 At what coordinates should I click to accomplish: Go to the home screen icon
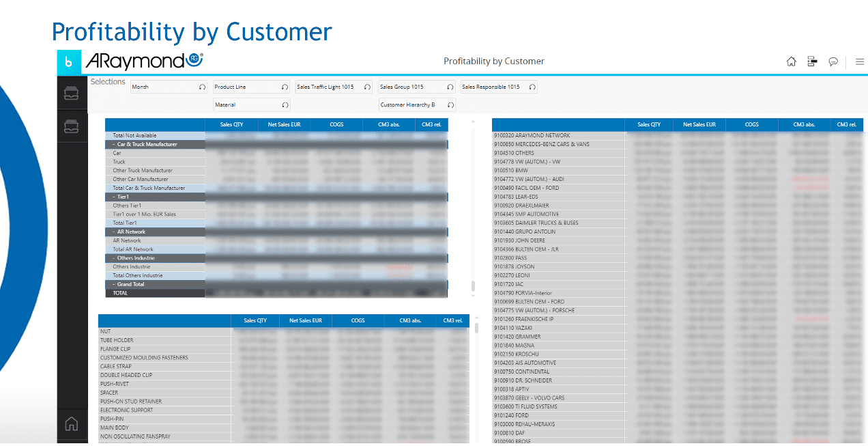[x=792, y=61]
